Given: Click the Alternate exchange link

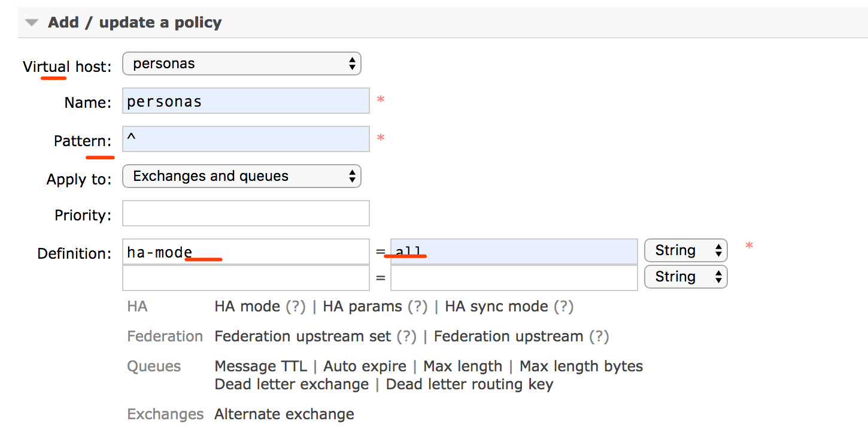Looking at the screenshot, I should [x=284, y=414].
